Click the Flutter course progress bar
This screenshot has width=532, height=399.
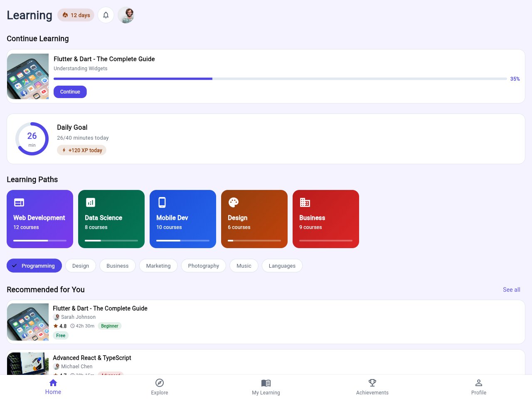click(x=280, y=79)
